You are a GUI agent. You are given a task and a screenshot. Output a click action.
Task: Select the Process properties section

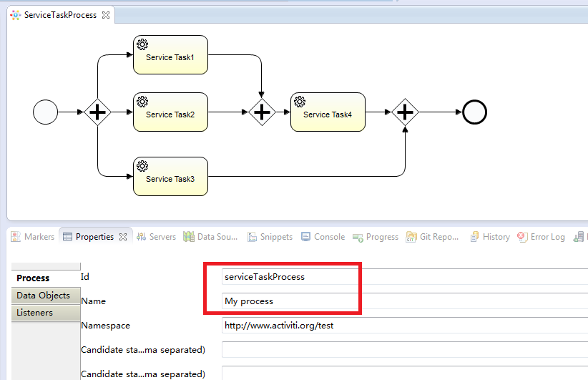click(x=46, y=278)
